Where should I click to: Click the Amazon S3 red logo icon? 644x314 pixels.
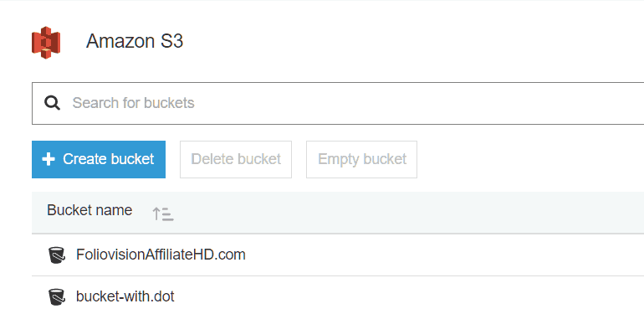coord(46,43)
